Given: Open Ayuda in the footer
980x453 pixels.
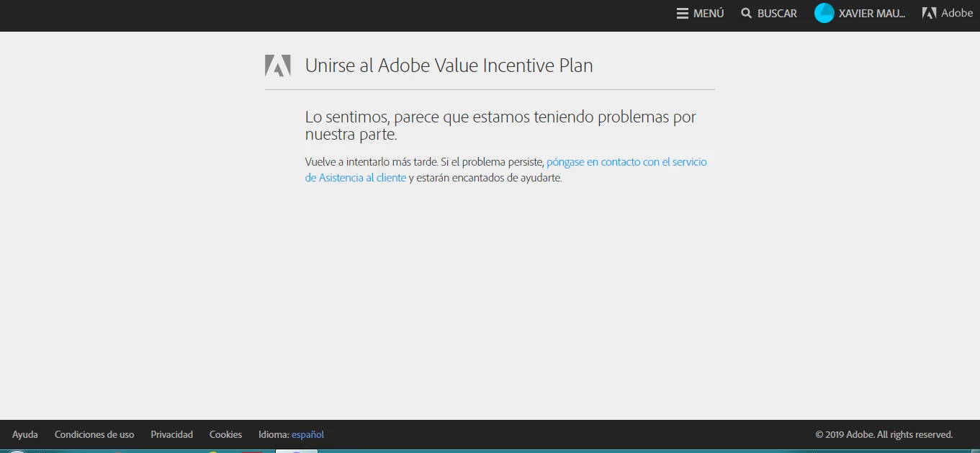Looking at the screenshot, I should pos(25,434).
